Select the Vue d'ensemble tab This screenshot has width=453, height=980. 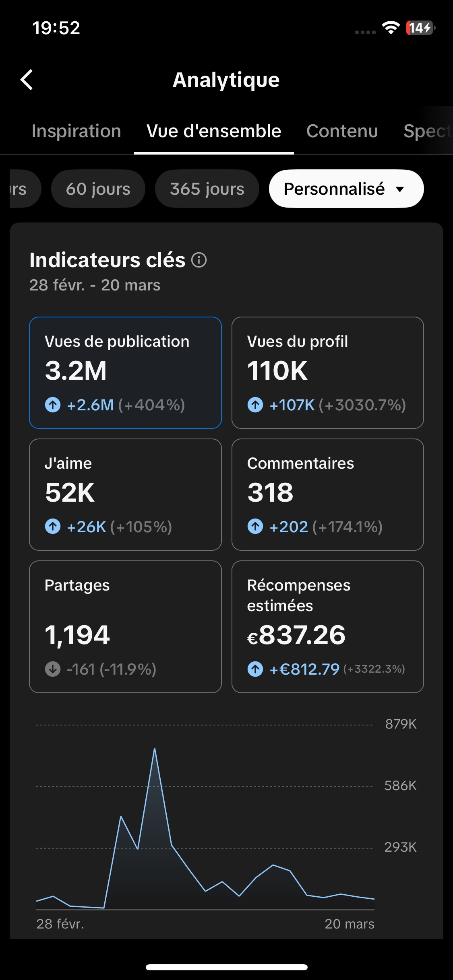[214, 131]
